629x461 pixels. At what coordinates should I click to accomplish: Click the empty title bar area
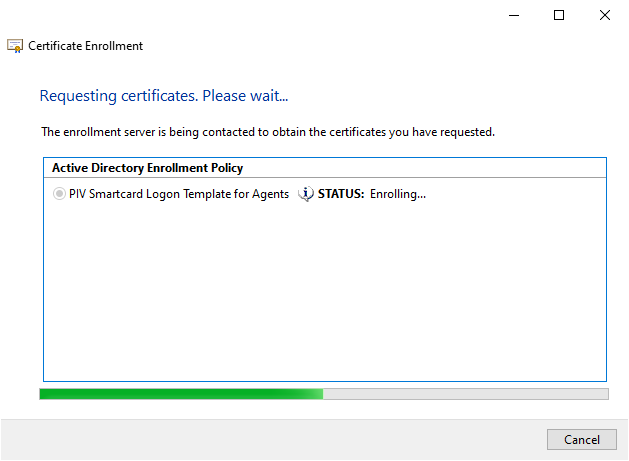pos(250,15)
